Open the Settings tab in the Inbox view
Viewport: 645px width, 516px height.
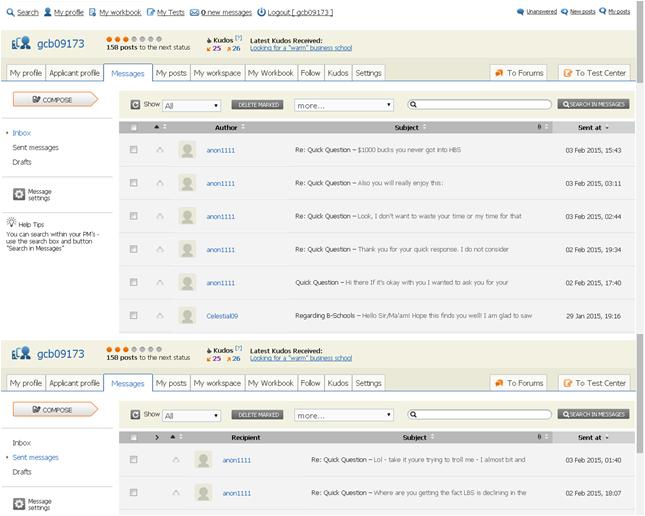click(369, 73)
